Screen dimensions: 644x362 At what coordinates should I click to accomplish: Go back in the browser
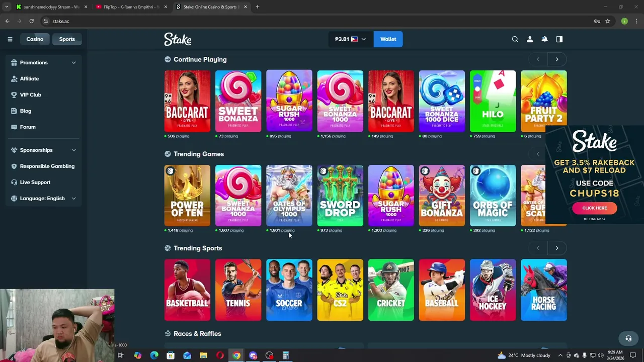(7, 21)
